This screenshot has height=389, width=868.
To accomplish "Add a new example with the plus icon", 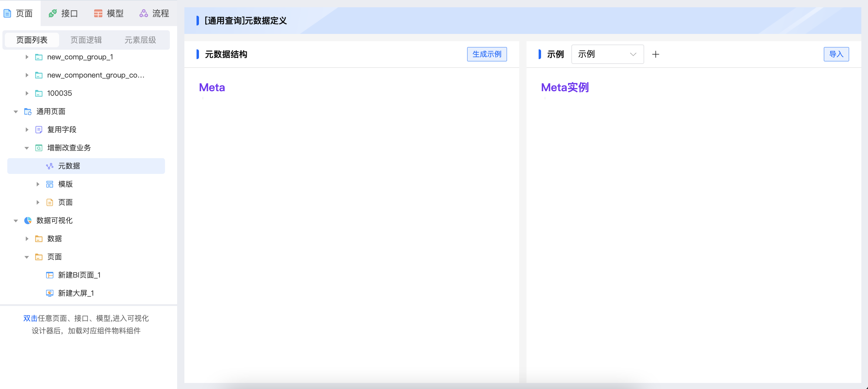I will pyautogui.click(x=656, y=54).
